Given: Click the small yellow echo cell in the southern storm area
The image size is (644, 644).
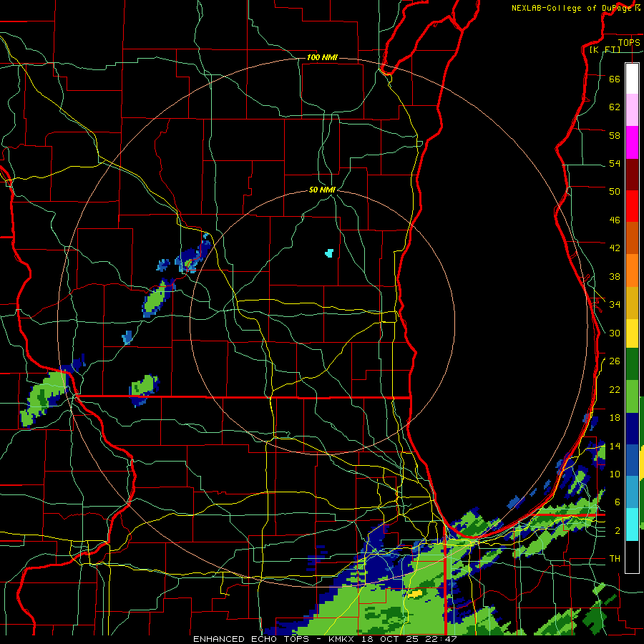Looking at the screenshot, I should coord(415,593).
